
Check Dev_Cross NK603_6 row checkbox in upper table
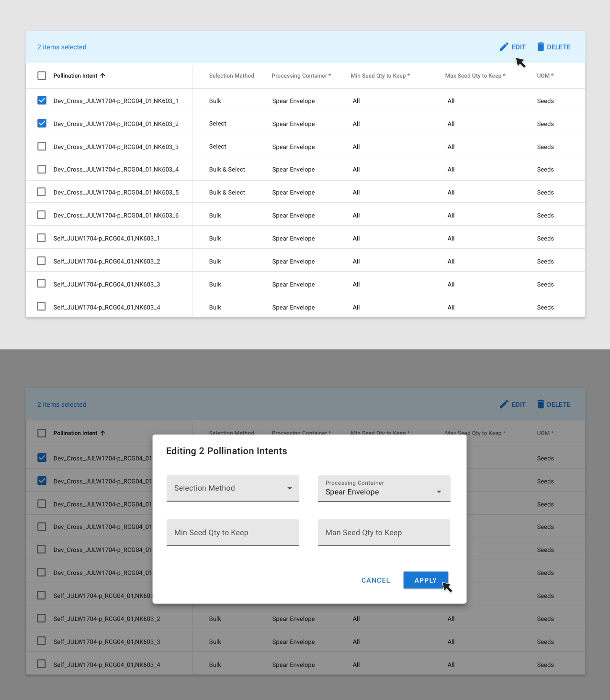click(x=42, y=215)
